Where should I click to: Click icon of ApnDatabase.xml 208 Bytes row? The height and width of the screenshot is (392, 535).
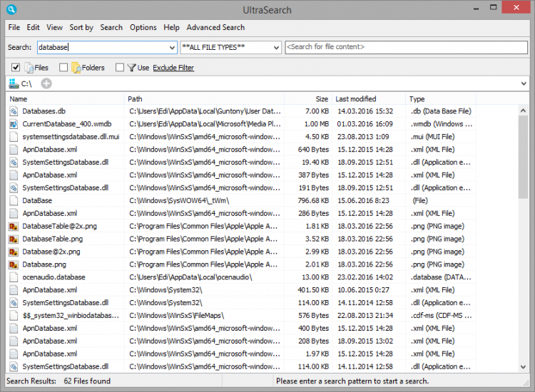tap(14, 341)
